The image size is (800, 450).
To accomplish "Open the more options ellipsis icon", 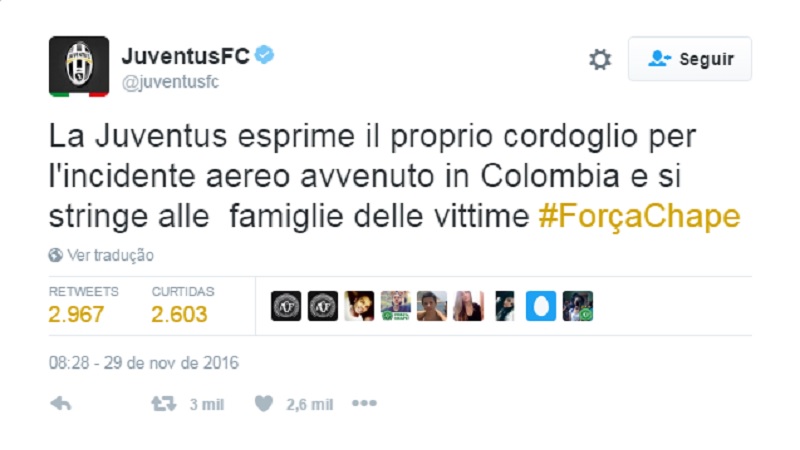I will coord(364,404).
